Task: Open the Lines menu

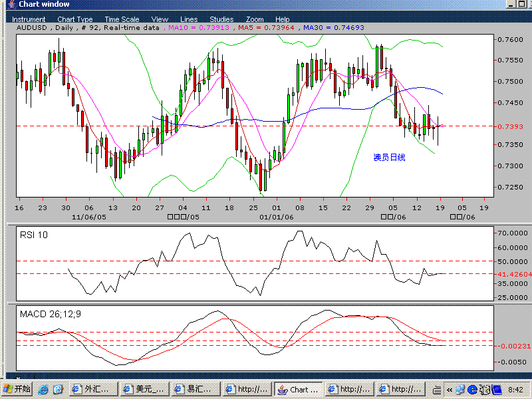Action: (189, 19)
